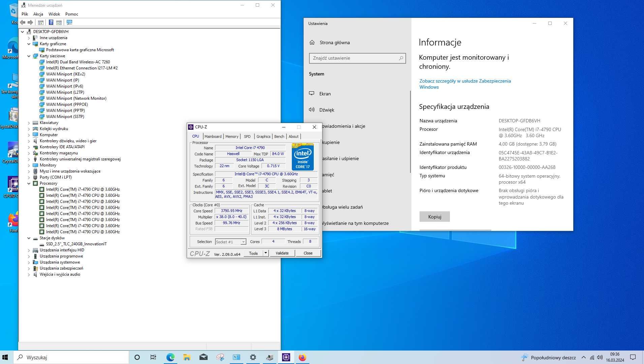Open the Akcja menu
The width and height of the screenshot is (644, 364).
(38, 14)
